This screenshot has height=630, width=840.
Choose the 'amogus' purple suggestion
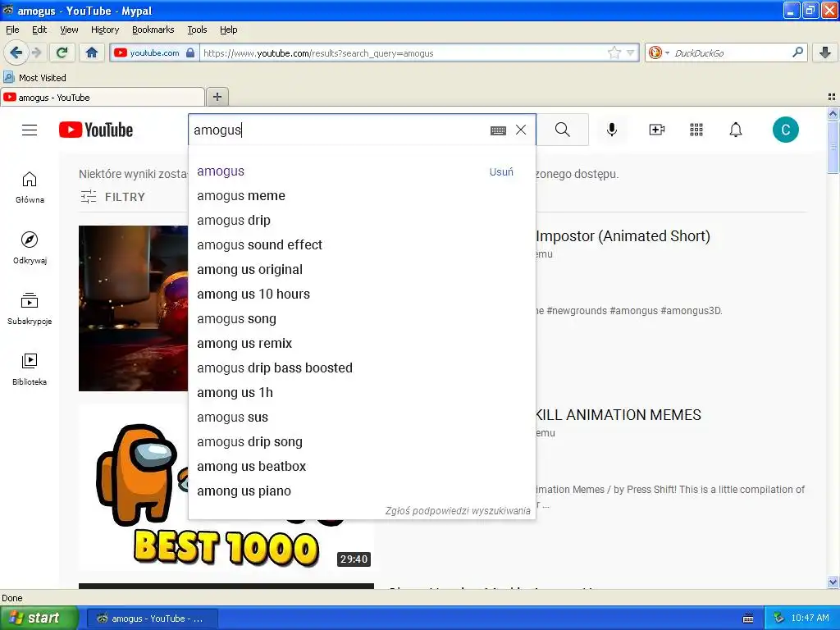coord(362,171)
